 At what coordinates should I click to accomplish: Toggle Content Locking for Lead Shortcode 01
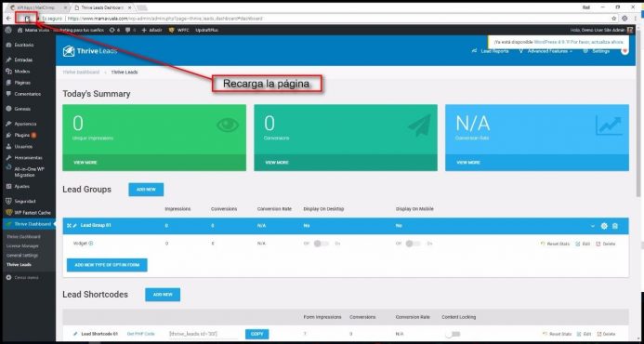pyautogui.click(x=453, y=334)
